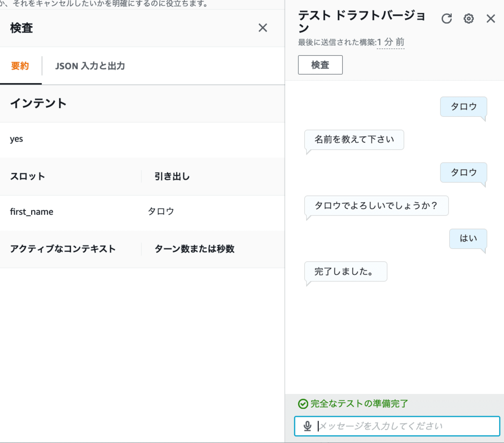Screen dimensions: 504x443
Task: Click the microphone voice input icon
Action: click(x=307, y=426)
